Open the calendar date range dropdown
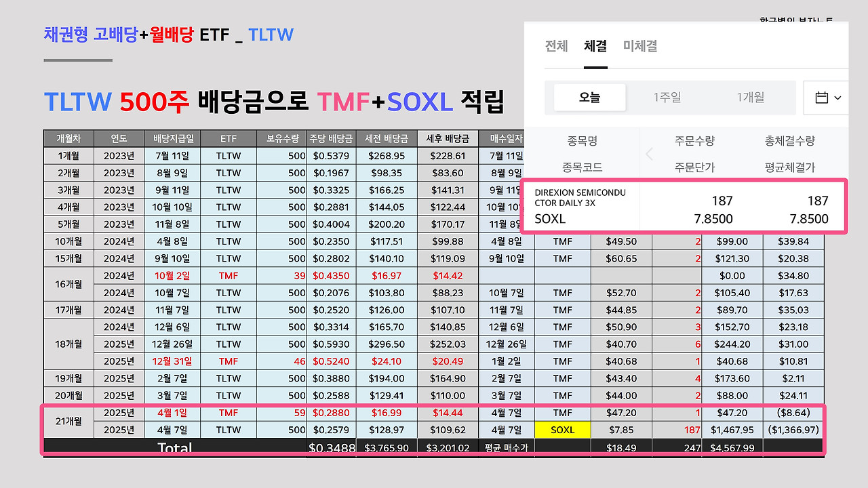Screen dimensions: 868x488 click(827, 98)
